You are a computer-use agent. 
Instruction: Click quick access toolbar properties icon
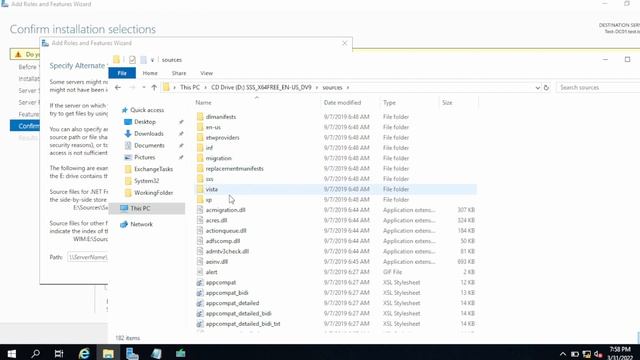[x=132, y=60]
